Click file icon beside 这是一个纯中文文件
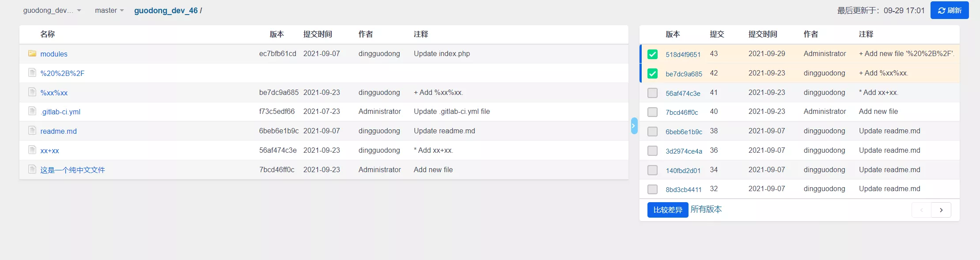 [x=32, y=169]
